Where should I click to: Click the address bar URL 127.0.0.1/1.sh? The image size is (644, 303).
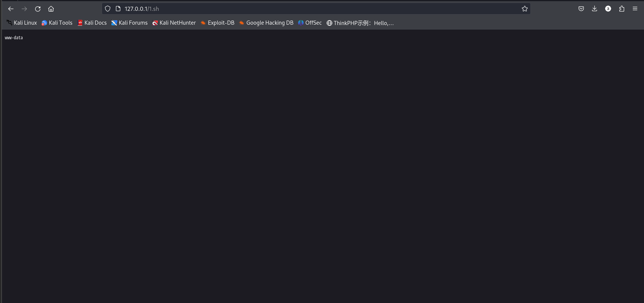[142, 9]
